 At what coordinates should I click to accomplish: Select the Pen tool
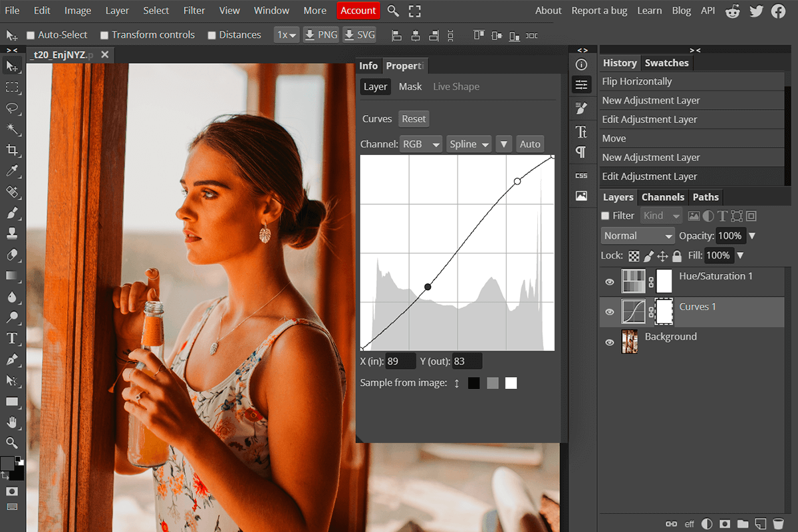[x=13, y=359]
